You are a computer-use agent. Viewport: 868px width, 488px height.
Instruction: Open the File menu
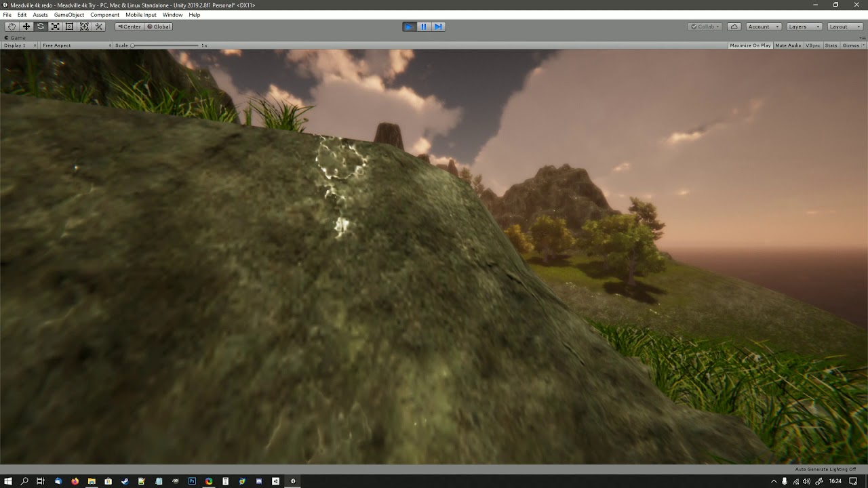(7, 15)
